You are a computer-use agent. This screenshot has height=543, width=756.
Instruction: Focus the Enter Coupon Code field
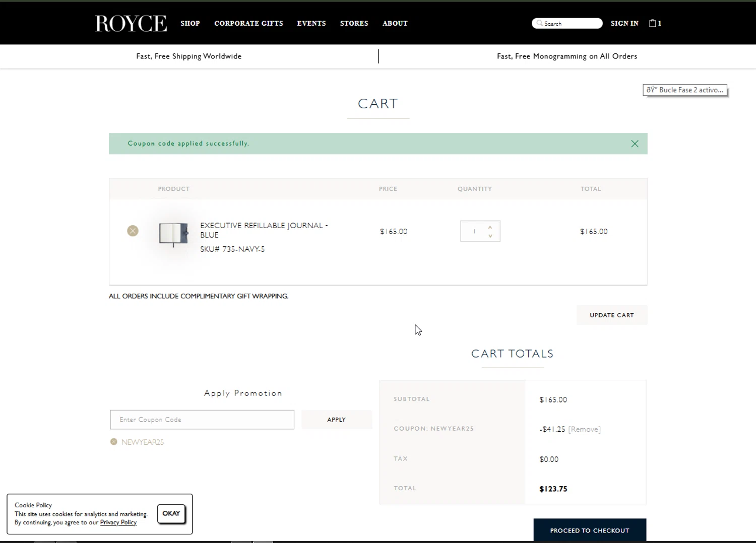pyautogui.click(x=202, y=420)
